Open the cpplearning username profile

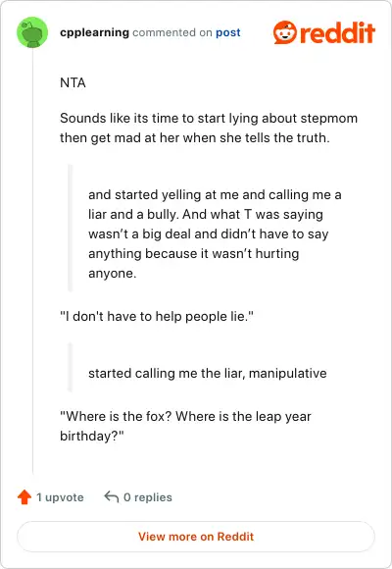94,32
